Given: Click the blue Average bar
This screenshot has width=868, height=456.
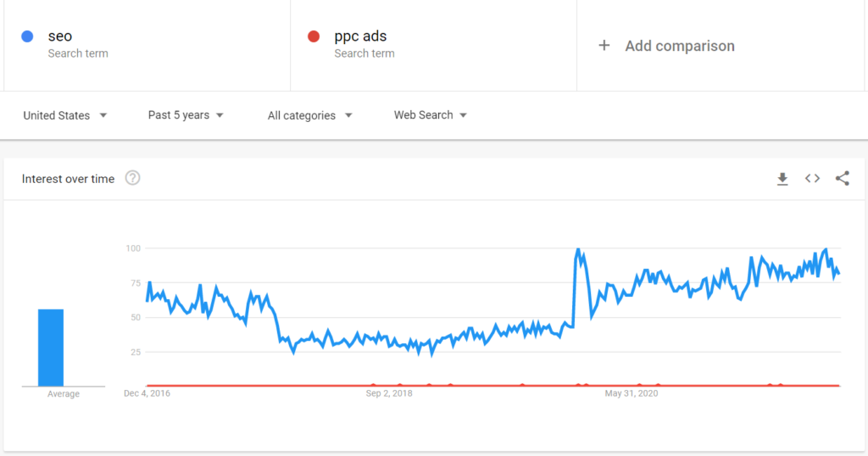Looking at the screenshot, I should tap(51, 348).
